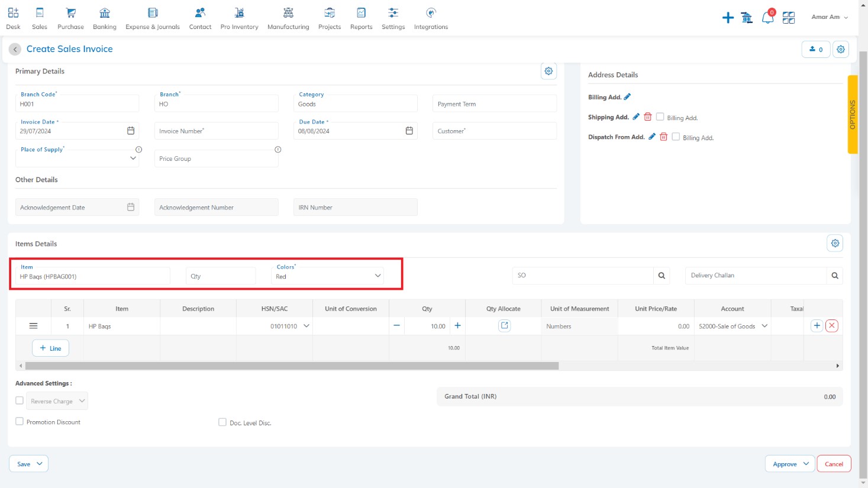The width and height of the screenshot is (868, 488).
Task: Click the + Line button
Action: [50, 348]
